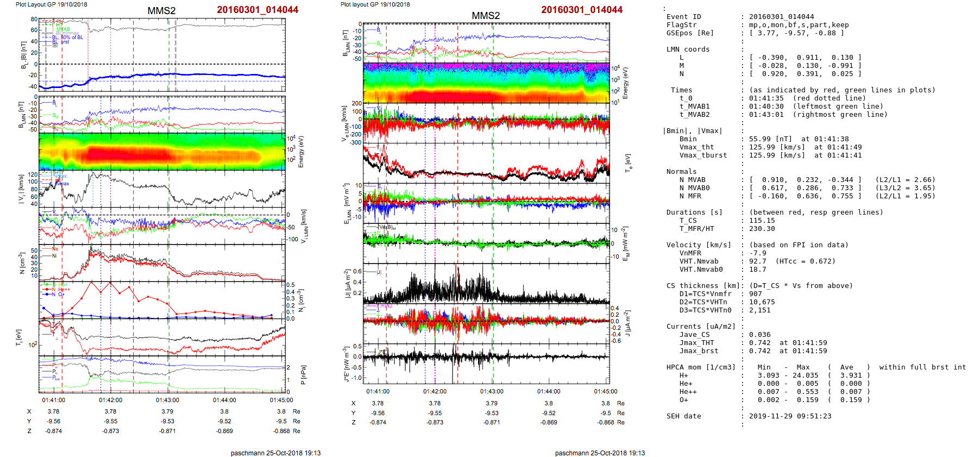Click the 'O+' row label
The image size is (980, 457).
pos(683,400)
